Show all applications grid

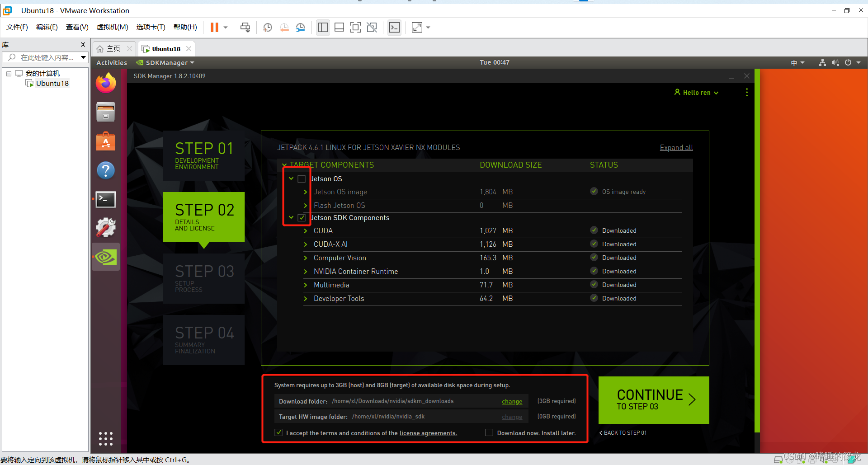coord(106,438)
